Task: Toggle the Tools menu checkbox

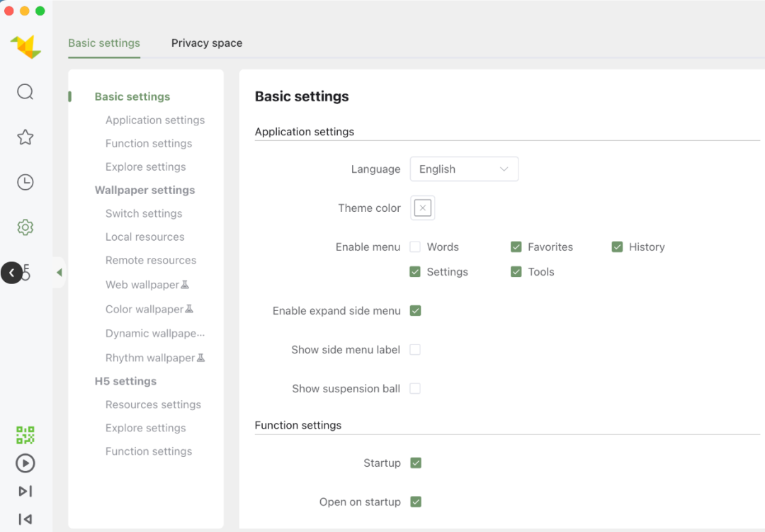Action: click(x=516, y=272)
